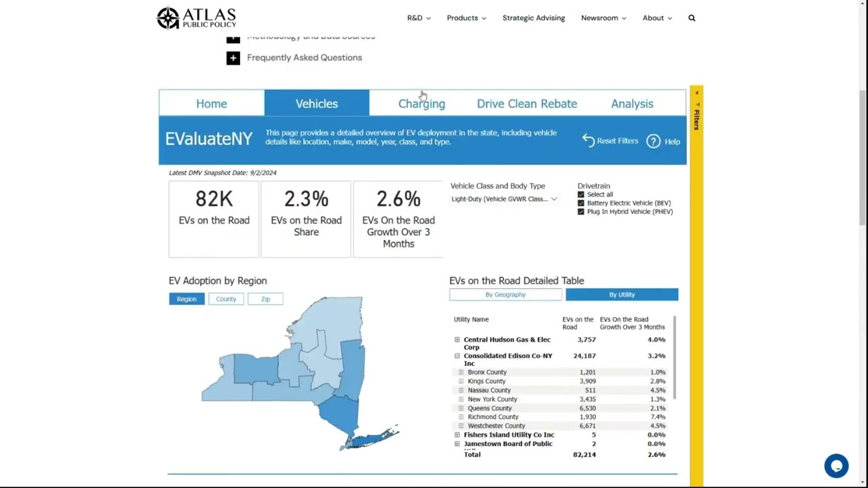Uncheck Battery Electric Vehicle (BEV)
The image size is (868, 488).
point(580,203)
